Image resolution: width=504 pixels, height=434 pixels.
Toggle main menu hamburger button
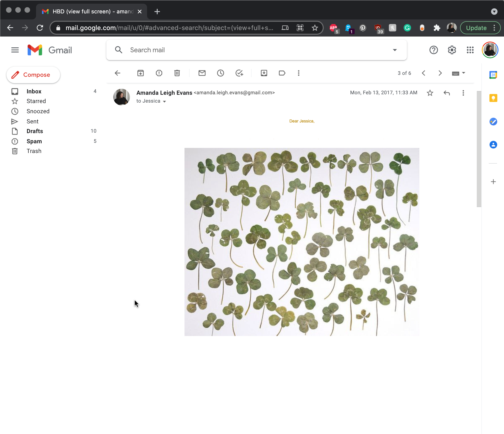[x=15, y=50]
